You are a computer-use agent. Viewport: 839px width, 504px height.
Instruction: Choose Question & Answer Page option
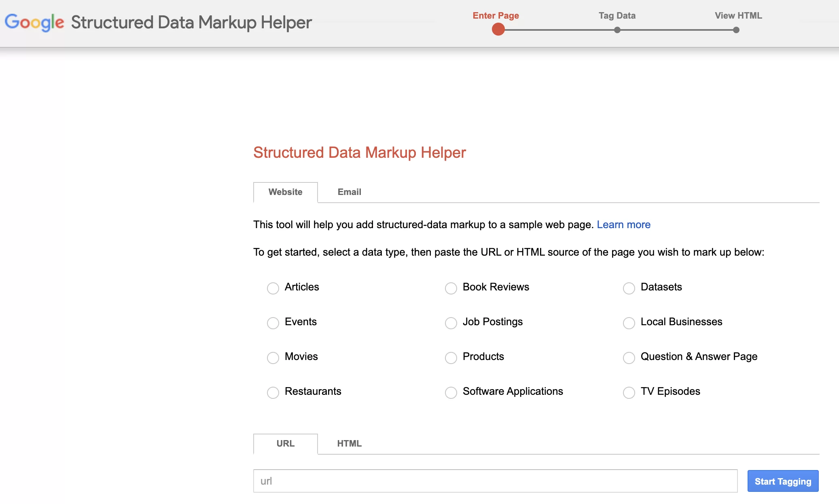click(629, 358)
